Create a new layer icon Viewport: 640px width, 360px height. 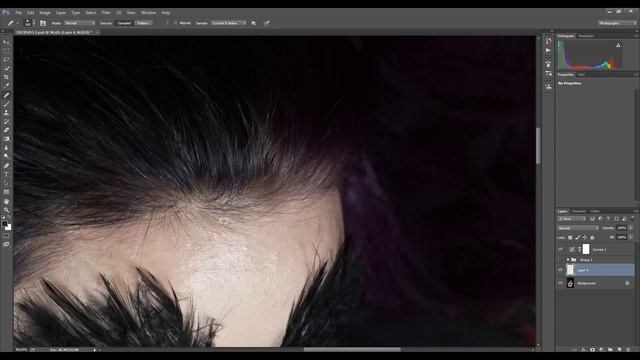pyautogui.click(x=619, y=350)
